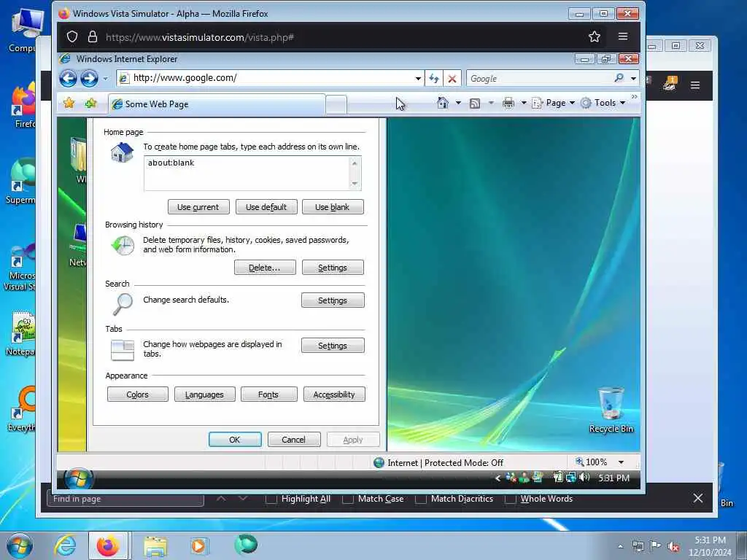Viewport: 747px width, 560px height.
Task: Show hidden tray icons arrow in Vista taskbar
Action: click(498, 478)
